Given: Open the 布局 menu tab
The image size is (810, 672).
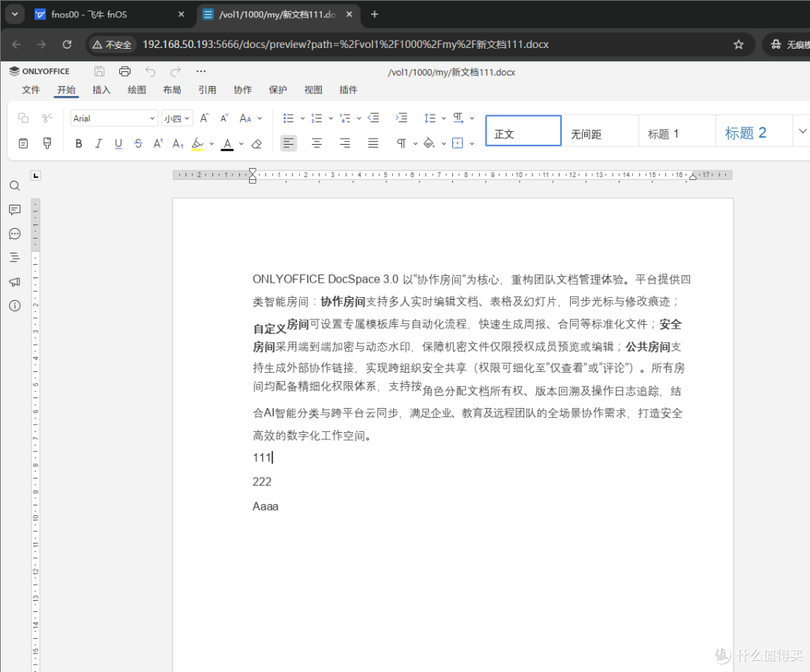Looking at the screenshot, I should 172,90.
